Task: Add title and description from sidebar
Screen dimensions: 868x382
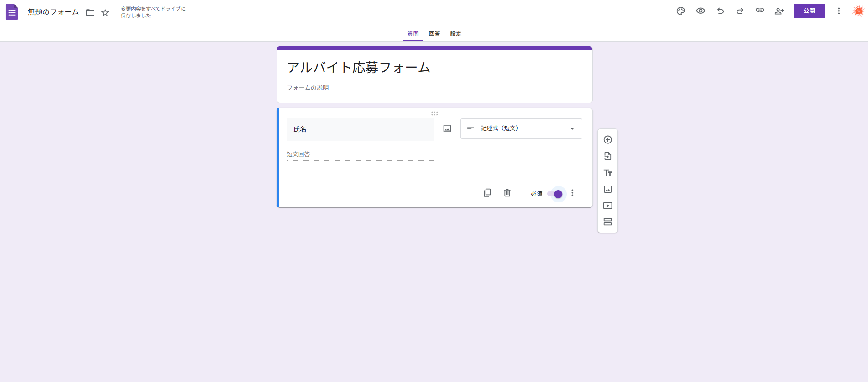Action: pyautogui.click(x=607, y=173)
